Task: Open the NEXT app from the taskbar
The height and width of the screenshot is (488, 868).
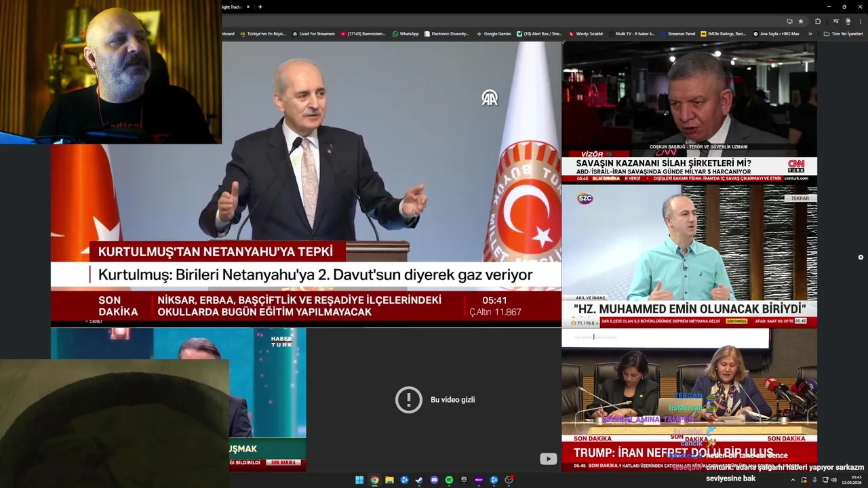Action: 479,480
